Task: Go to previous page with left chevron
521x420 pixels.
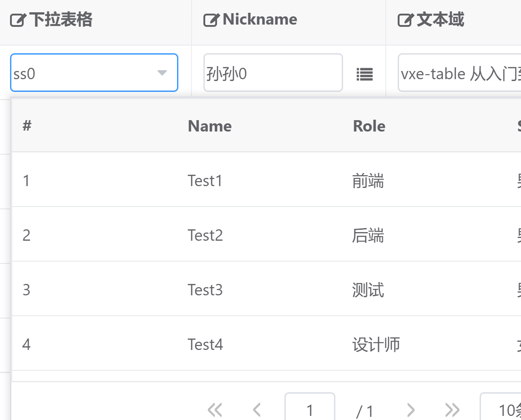Action: point(257,409)
